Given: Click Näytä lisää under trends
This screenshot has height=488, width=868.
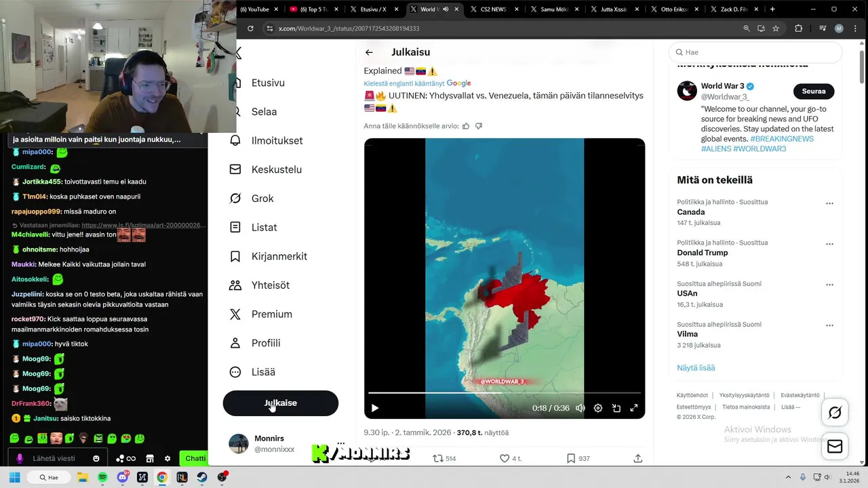Looking at the screenshot, I should point(696,368).
